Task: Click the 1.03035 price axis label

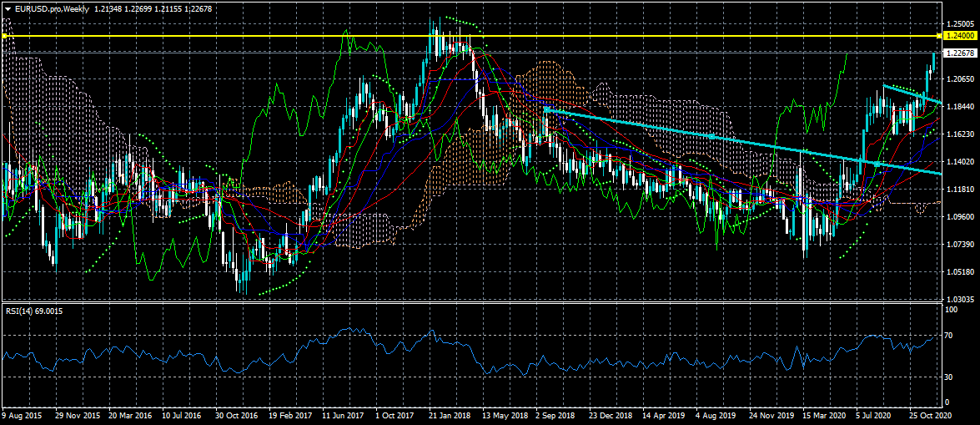Action: click(961, 299)
